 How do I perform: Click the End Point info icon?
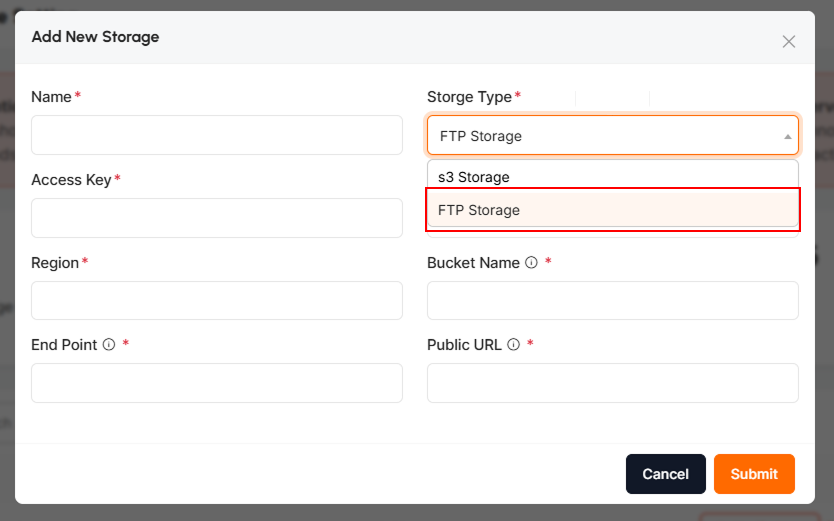[x=108, y=345]
